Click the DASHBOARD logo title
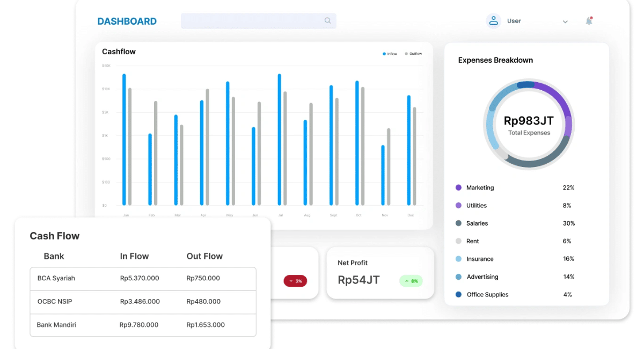The height and width of the screenshot is (349, 644). tap(127, 21)
